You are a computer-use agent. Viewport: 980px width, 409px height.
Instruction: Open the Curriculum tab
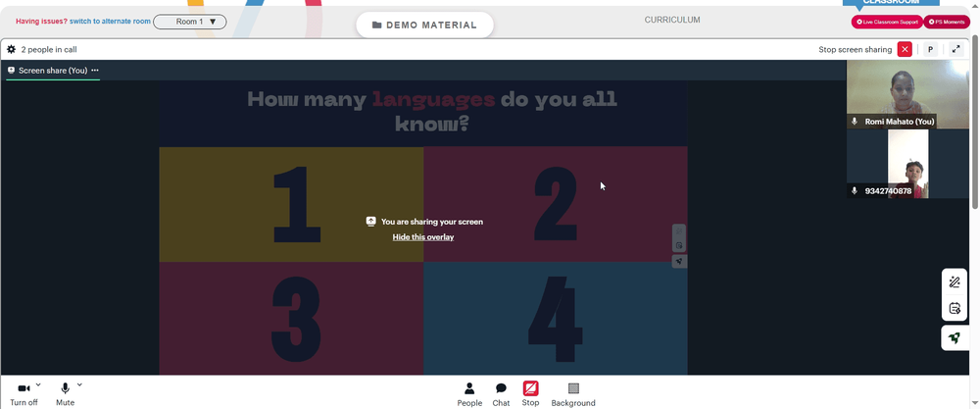click(x=672, y=20)
